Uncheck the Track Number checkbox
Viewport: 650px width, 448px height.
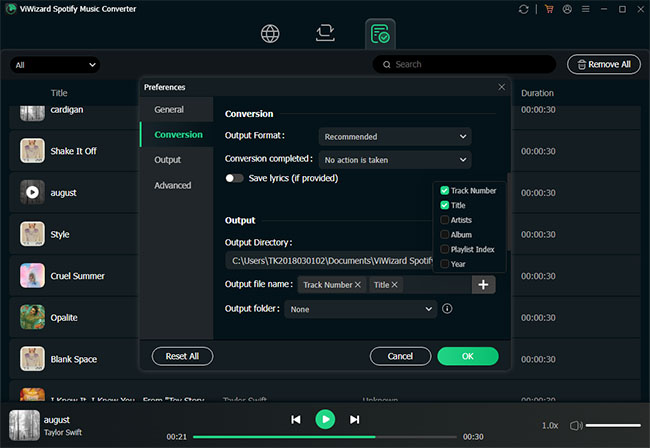(444, 191)
